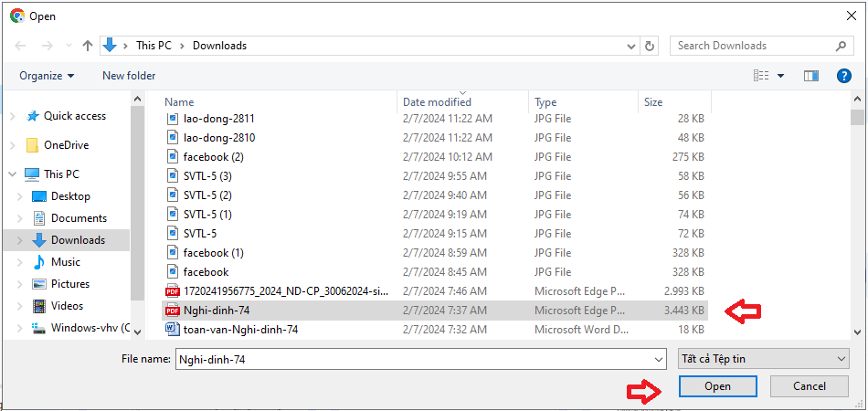Screen dimensions: 868x411
Task: Expand the This PC tree node
Action: point(12,174)
